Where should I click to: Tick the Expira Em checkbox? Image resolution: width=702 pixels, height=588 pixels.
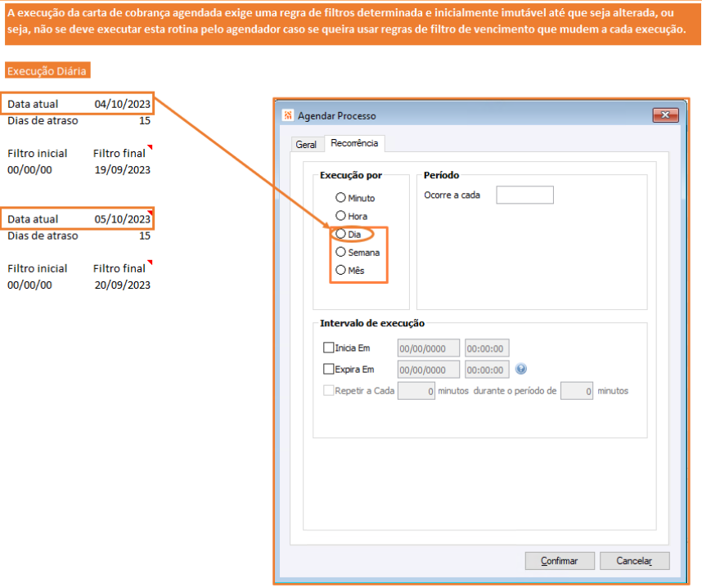pos(329,369)
